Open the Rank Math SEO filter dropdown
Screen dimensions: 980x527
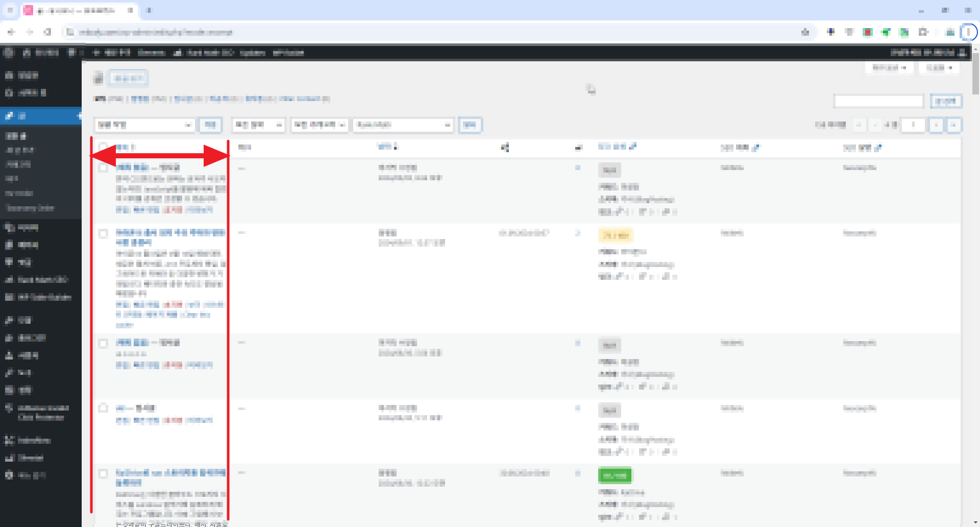tap(403, 125)
